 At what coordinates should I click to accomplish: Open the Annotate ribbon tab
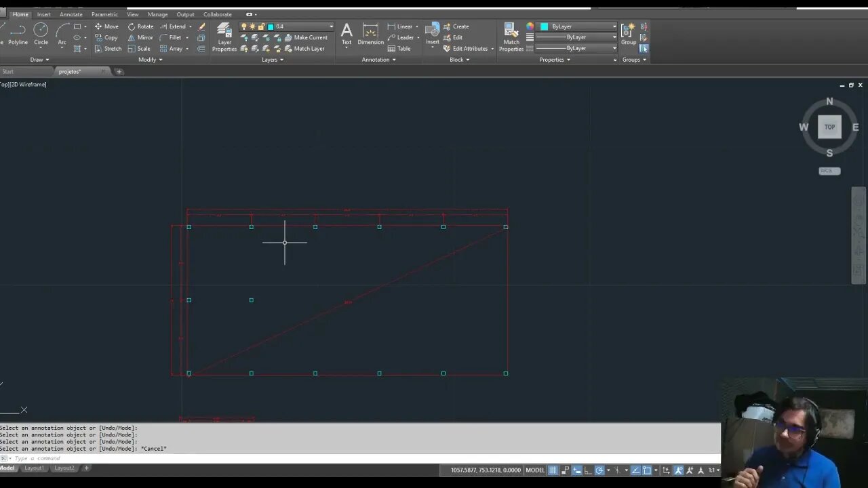(x=71, y=14)
